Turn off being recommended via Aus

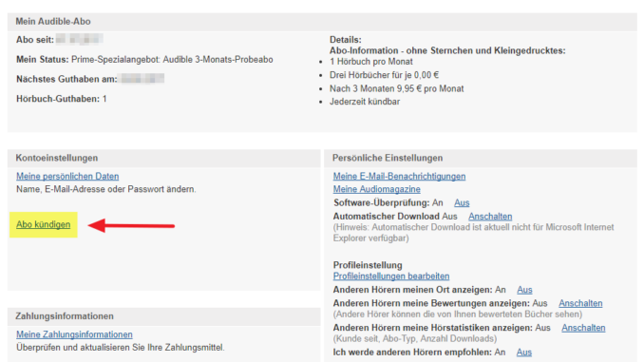pos(523,352)
